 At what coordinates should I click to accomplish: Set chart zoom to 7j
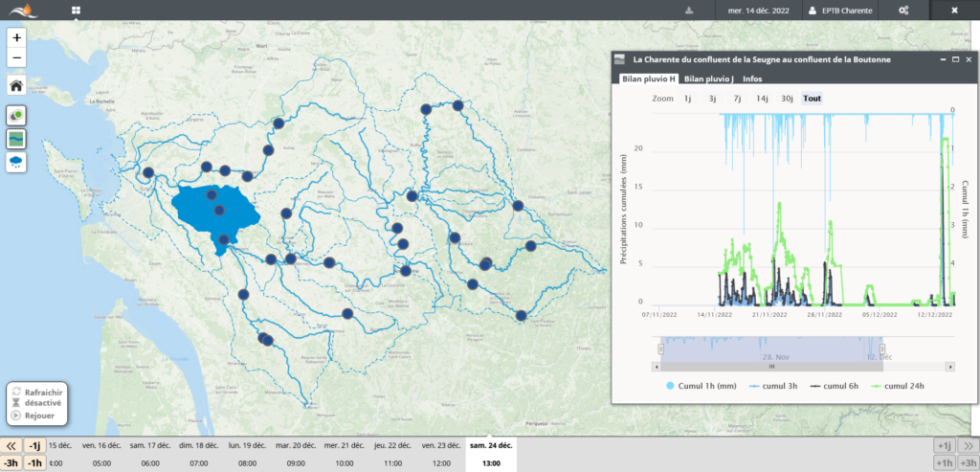point(737,99)
